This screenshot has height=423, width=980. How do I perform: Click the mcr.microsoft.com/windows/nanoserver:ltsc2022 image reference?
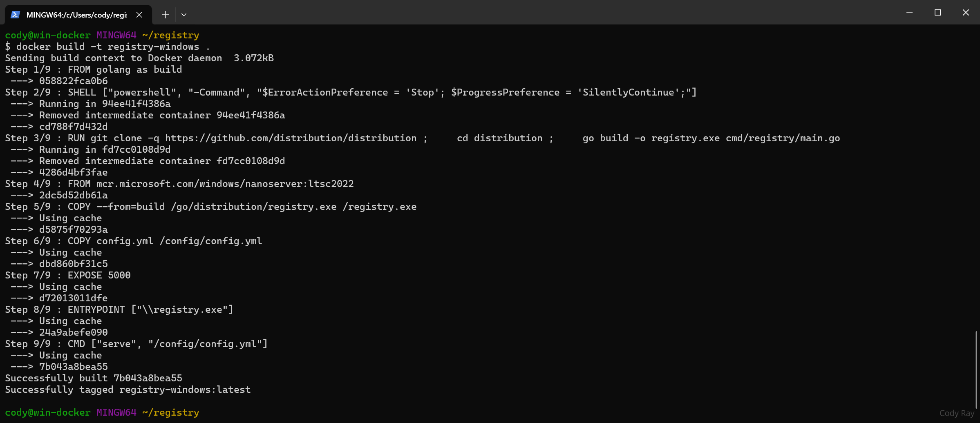225,184
